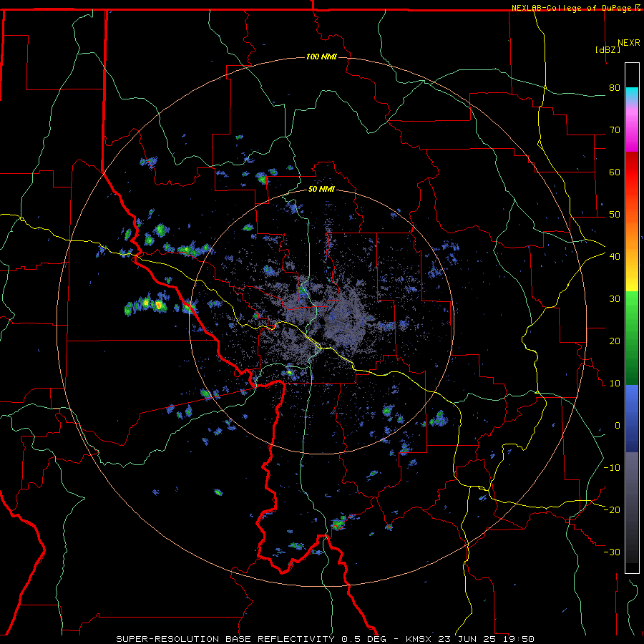Image resolution: width=644 pixels, height=644 pixels.
Task: Click the 50 value on dBZ scale
Action: [615, 215]
